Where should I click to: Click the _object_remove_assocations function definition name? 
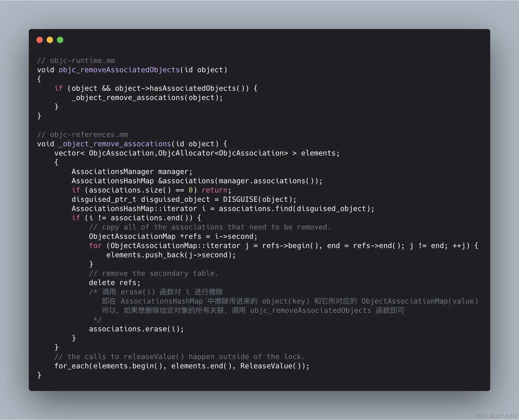click(x=115, y=144)
